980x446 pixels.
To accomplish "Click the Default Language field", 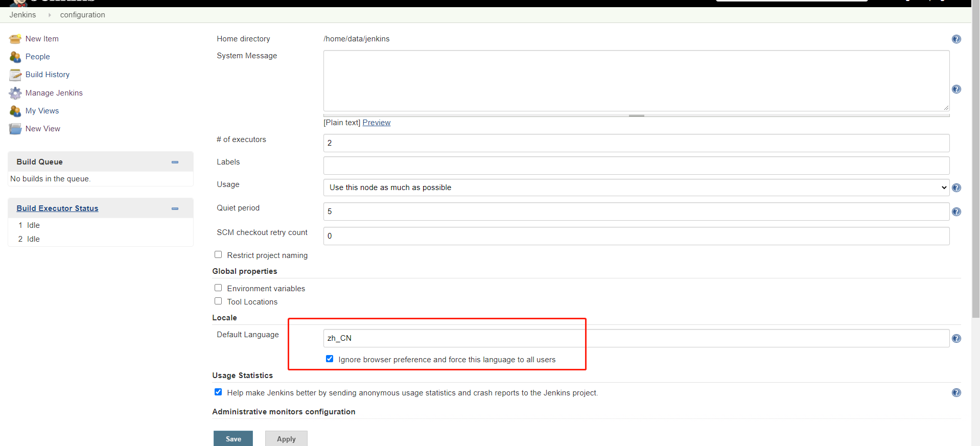I will click(x=636, y=338).
